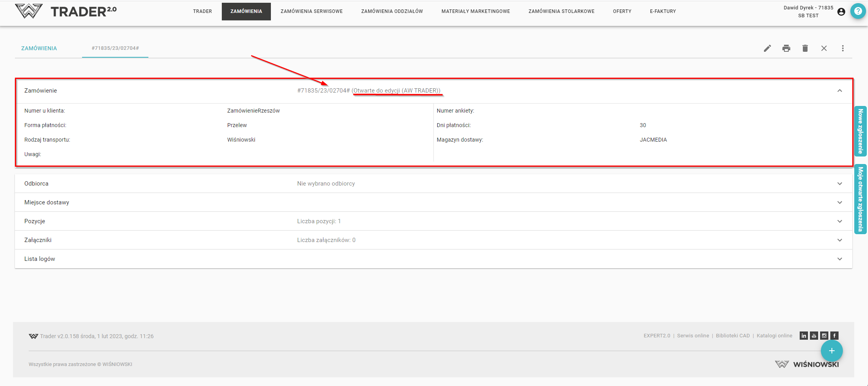
Task: Open the user account profile icon
Action: 841,12
